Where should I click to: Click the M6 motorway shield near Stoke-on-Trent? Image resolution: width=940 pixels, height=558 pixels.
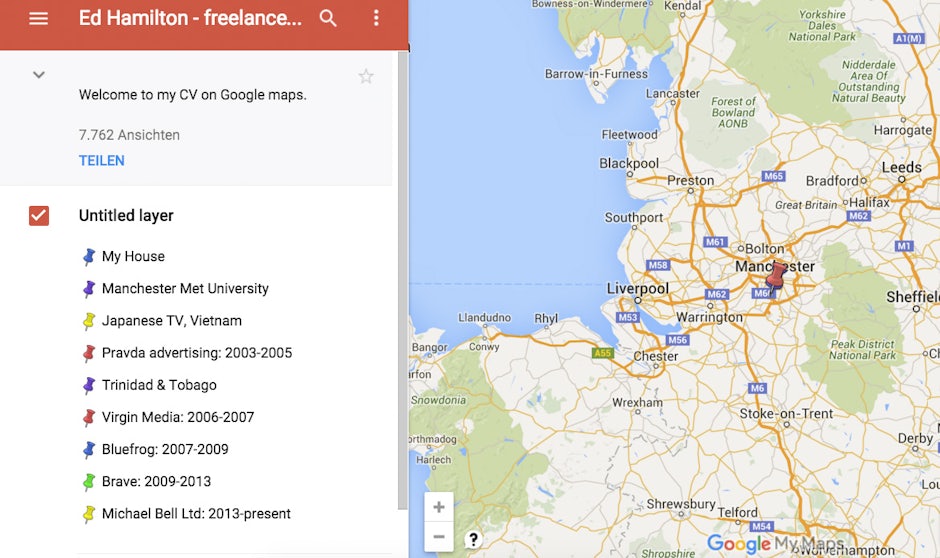click(758, 388)
